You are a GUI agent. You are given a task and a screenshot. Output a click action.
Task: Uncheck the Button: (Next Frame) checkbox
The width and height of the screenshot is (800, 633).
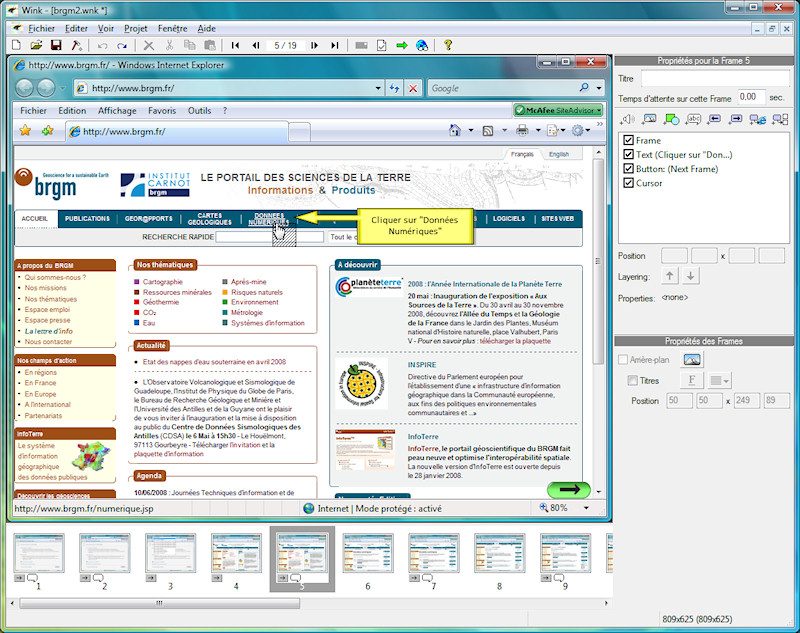point(629,168)
